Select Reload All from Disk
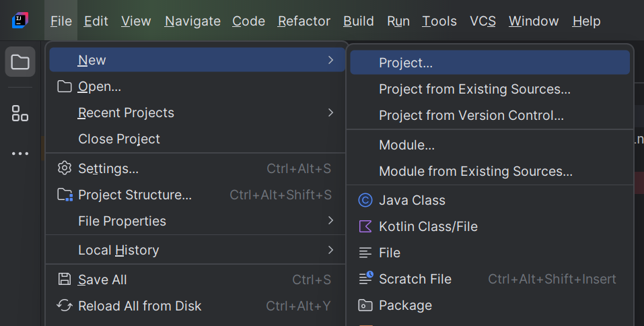Image resolution: width=644 pixels, height=326 pixels. (139, 306)
